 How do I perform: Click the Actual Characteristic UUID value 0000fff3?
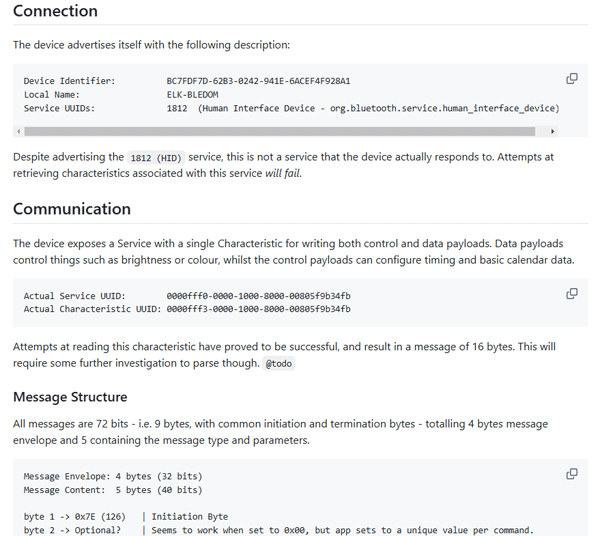(258, 309)
